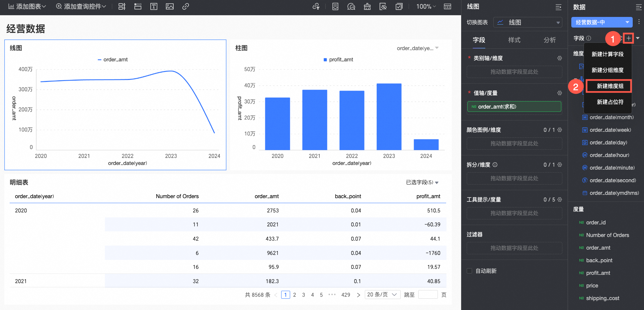The width and height of the screenshot is (644, 310).
Task: Open the comment bubble icon in toolbar
Action: 351,6
